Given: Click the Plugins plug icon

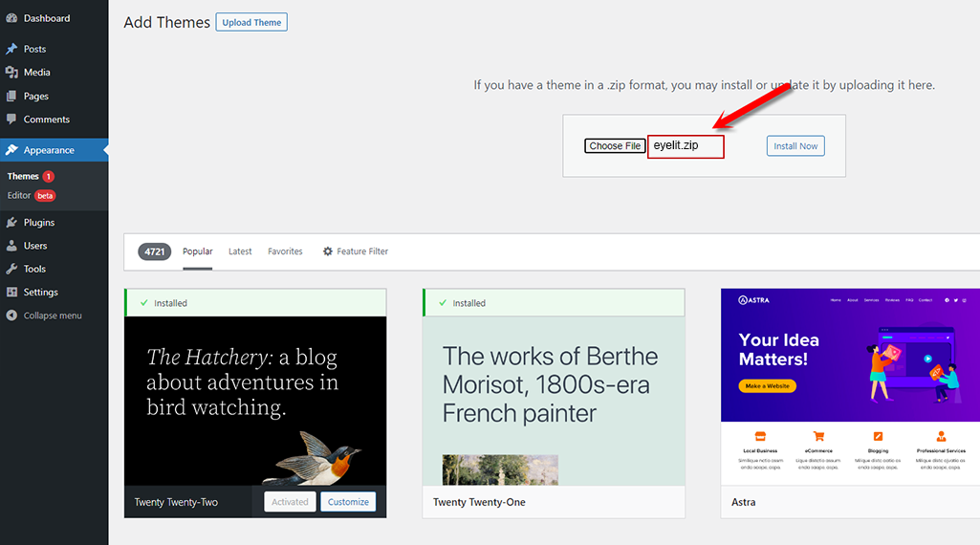Looking at the screenshot, I should pyautogui.click(x=11, y=223).
